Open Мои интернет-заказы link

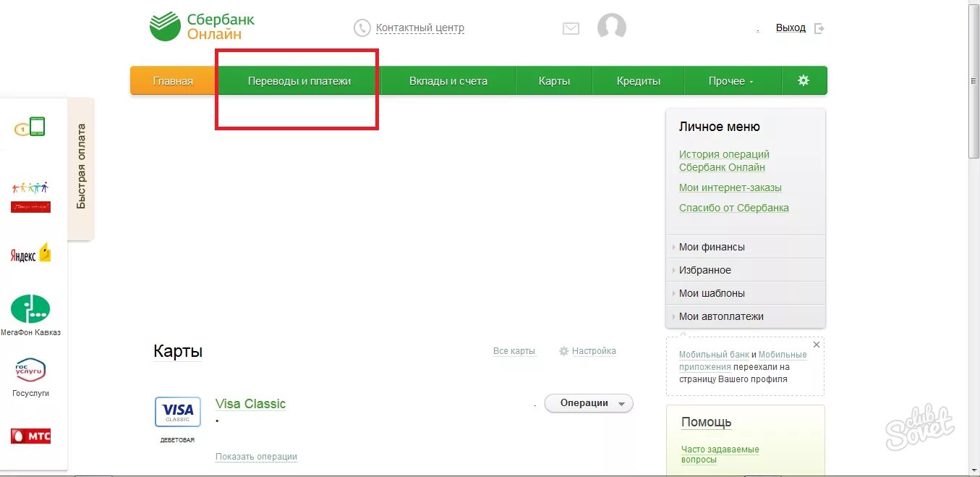[x=730, y=187]
